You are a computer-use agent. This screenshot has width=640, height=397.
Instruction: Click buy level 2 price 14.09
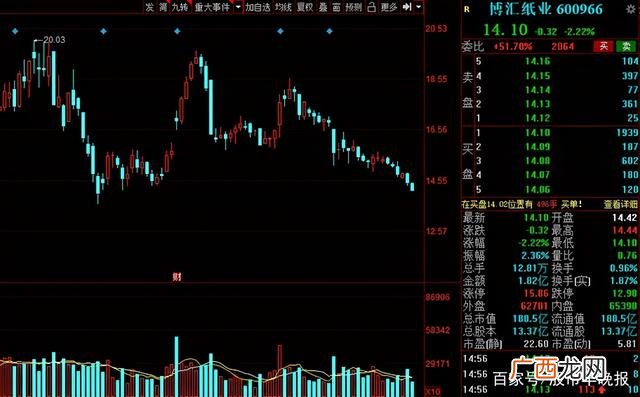(x=538, y=146)
